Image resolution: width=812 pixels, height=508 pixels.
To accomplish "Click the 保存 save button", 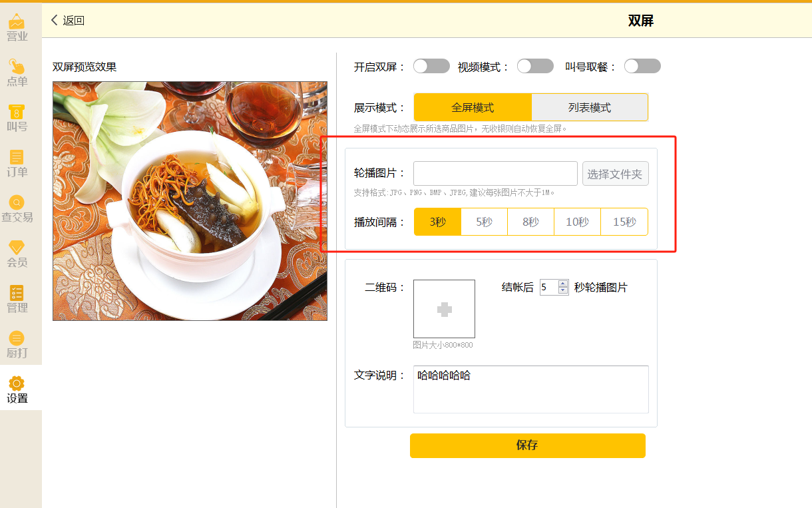I will (x=528, y=445).
